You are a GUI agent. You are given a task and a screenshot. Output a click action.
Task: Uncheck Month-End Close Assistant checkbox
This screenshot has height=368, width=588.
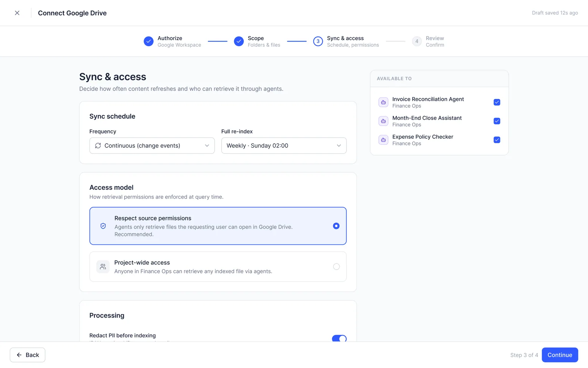(x=497, y=121)
